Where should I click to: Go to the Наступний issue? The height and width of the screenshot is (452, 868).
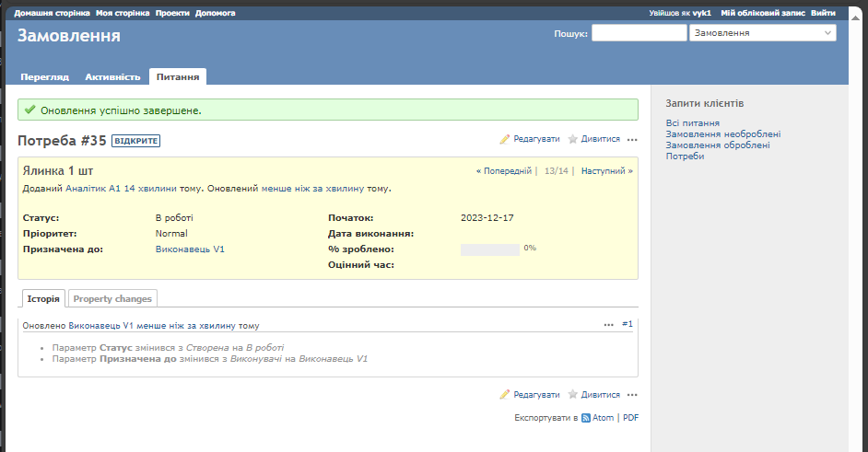click(606, 171)
